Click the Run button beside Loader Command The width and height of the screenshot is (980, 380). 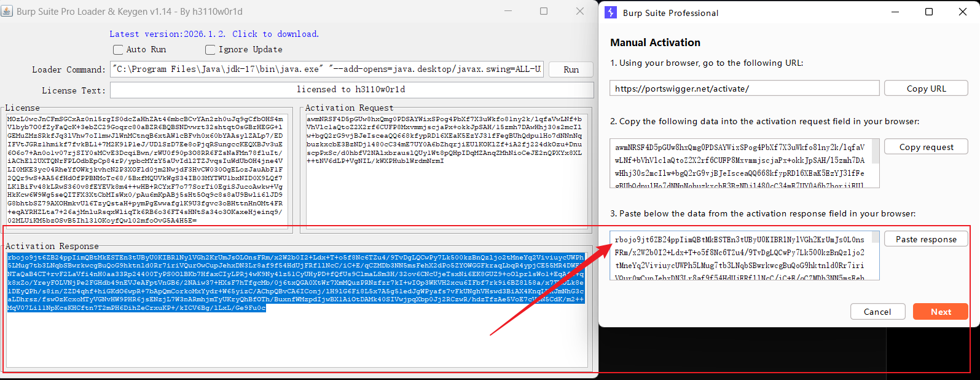click(571, 69)
